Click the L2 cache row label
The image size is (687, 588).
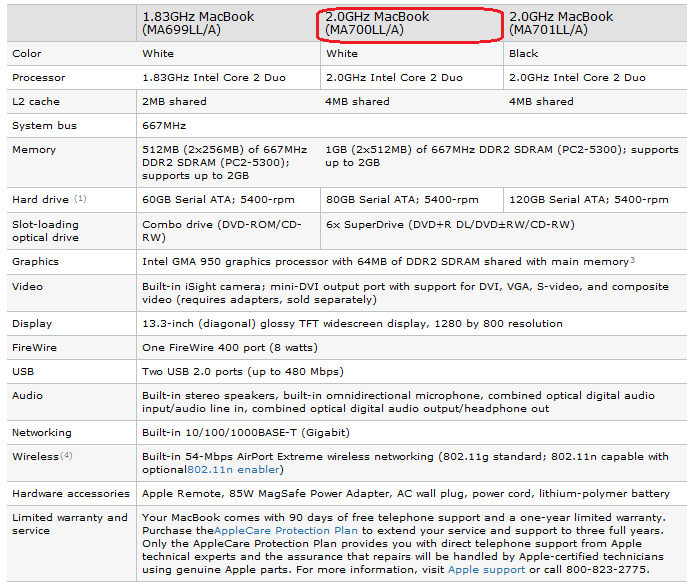[x=36, y=102]
